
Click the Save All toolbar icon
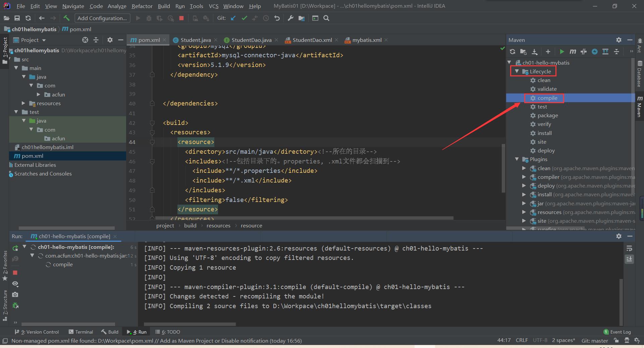click(x=17, y=18)
